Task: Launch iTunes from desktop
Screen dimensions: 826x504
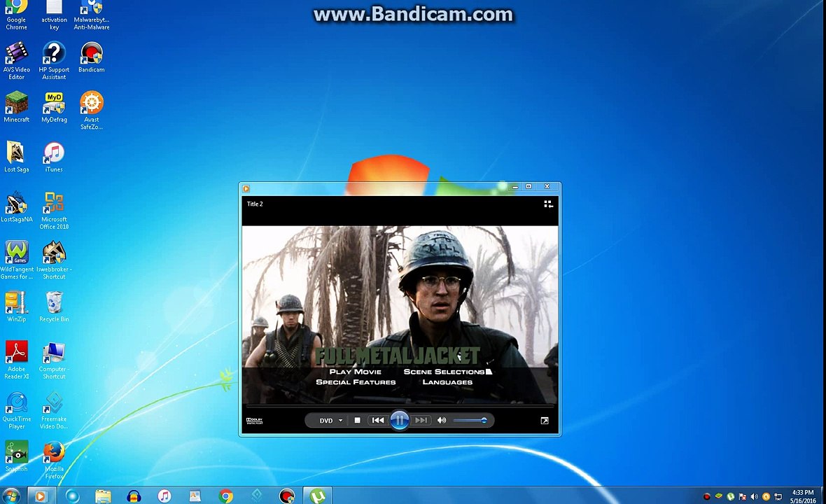Action: [54, 157]
